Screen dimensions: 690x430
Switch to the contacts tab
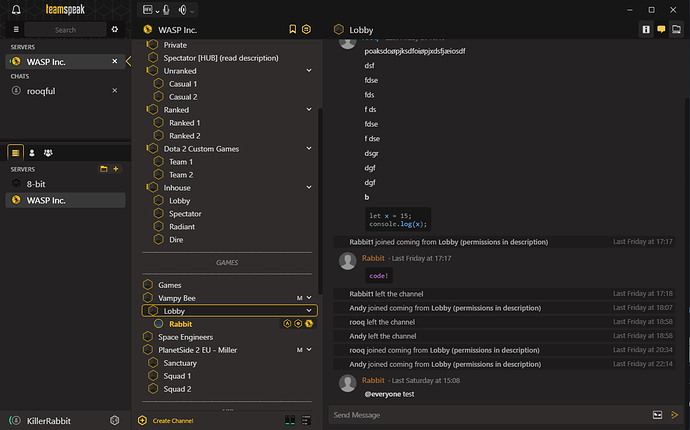[32, 152]
